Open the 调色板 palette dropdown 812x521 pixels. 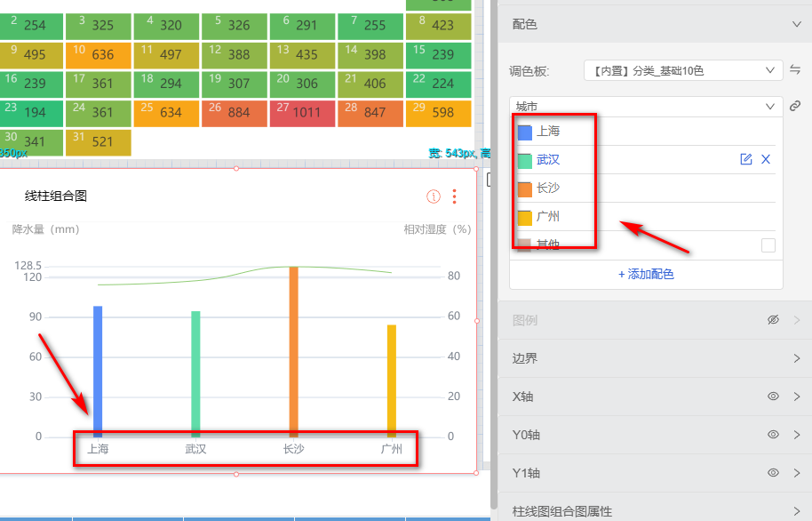681,69
